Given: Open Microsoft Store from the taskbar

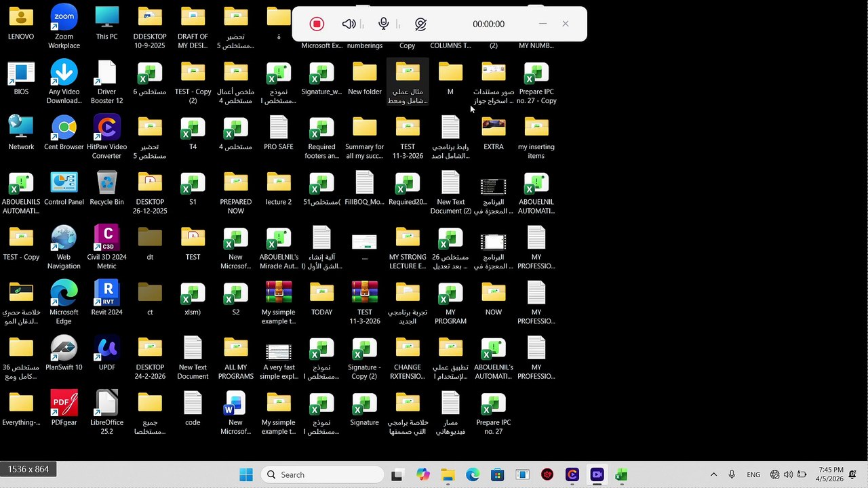Looking at the screenshot, I should pos(497,474).
